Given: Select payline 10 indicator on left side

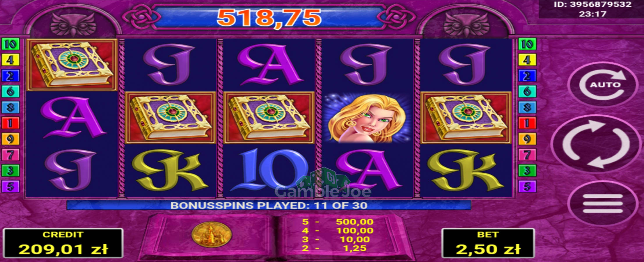Looking at the screenshot, I should pos(11,44).
